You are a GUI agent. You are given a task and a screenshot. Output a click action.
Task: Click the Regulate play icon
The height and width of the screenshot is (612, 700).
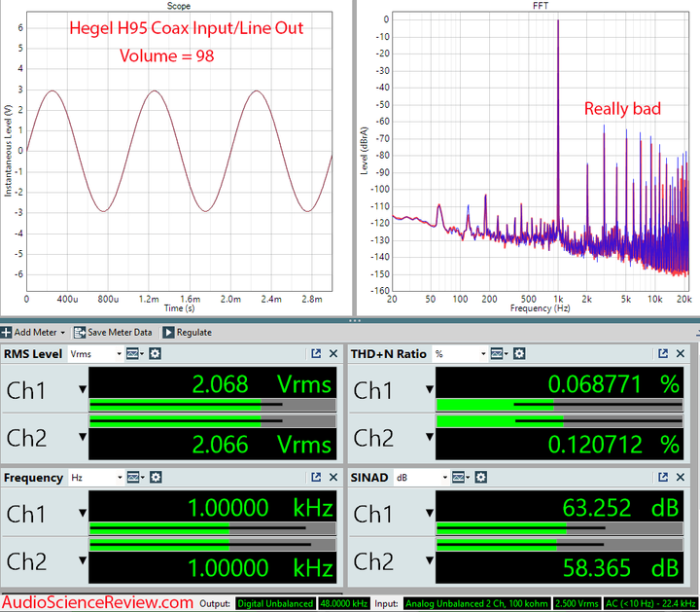(x=168, y=333)
